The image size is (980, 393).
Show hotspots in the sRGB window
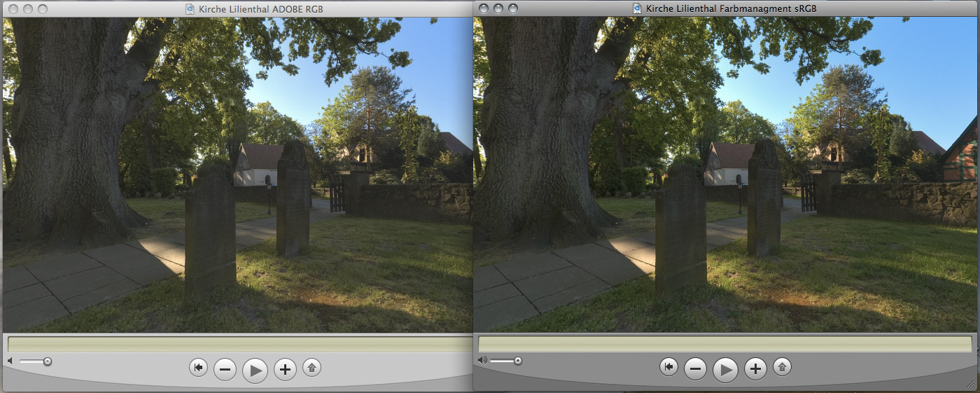point(782,367)
